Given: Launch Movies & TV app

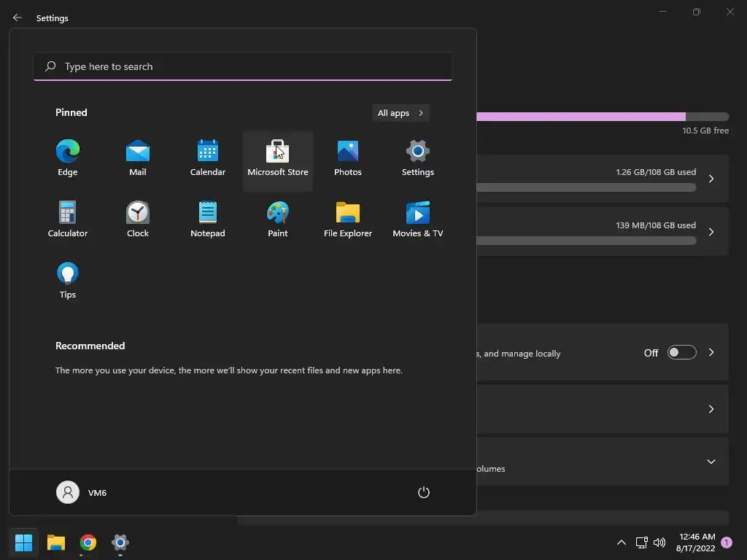Looking at the screenshot, I should 418,220.
